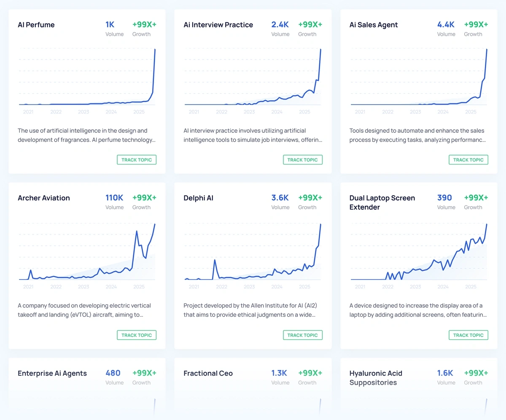
Task: Click the AI Perfume trend chart
Action: 87,80
